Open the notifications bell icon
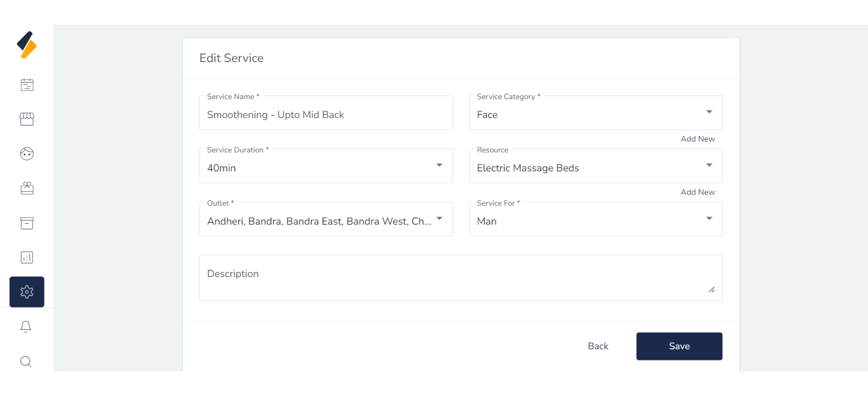Image resolution: width=868 pixels, height=396 pixels. (x=26, y=327)
